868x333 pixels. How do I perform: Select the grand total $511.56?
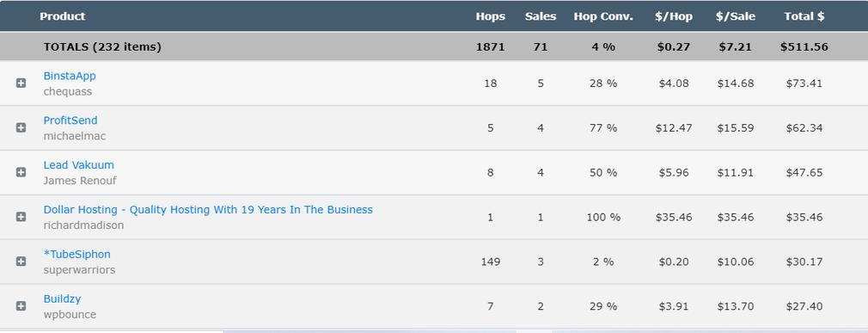coord(804,47)
